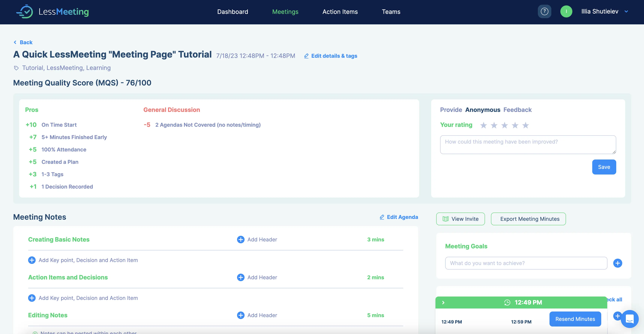The image size is (644, 334).
Task: Open the intercom chat bubble icon
Action: pyautogui.click(x=629, y=319)
